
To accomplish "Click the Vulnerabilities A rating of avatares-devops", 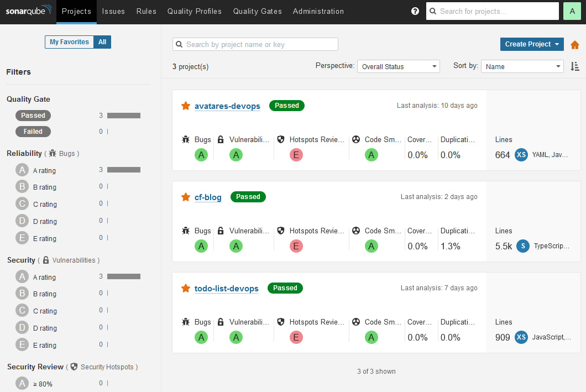I will (236, 155).
